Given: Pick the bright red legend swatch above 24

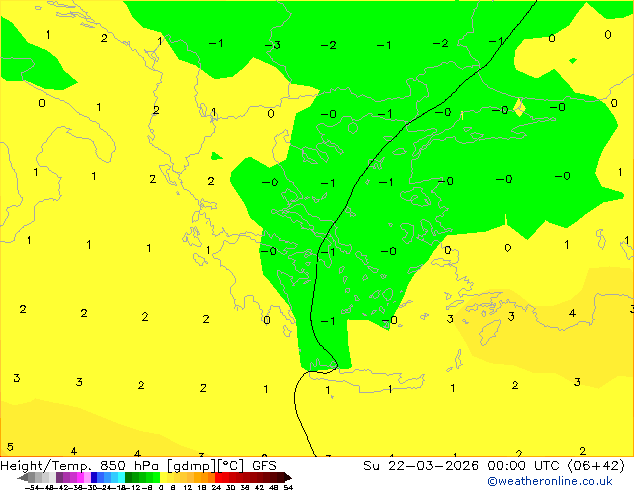Looking at the screenshot, I should pyautogui.click(x=218, y=477).
